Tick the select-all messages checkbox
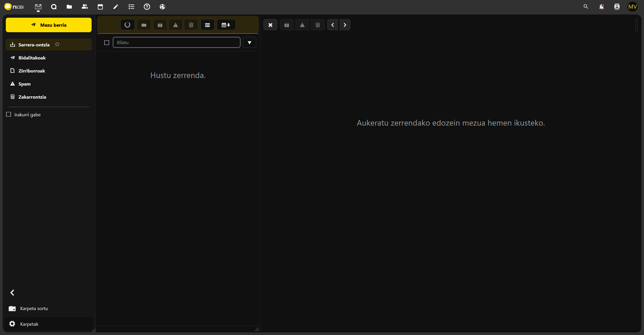This screenshot has width=644, height=335. (x=107, y=43)
